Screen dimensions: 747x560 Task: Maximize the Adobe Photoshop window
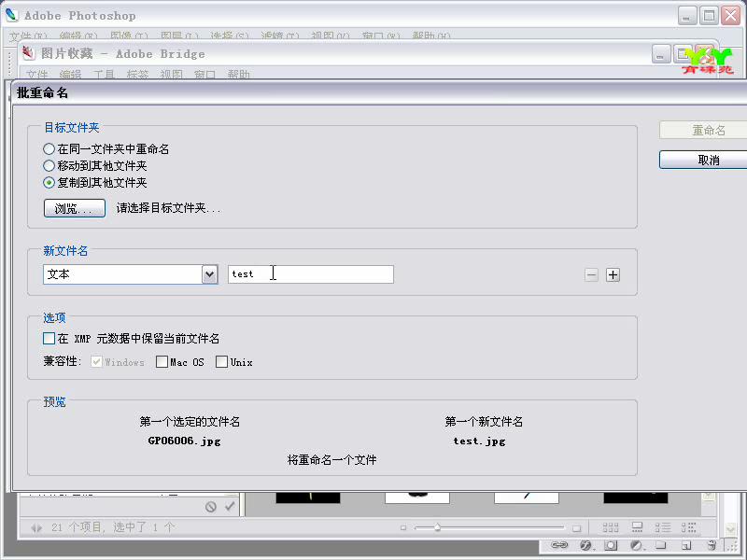[x=709, y=16]
